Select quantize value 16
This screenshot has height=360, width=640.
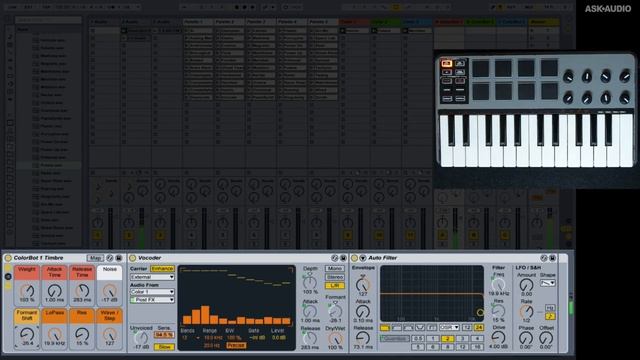[x=477, y=347]
